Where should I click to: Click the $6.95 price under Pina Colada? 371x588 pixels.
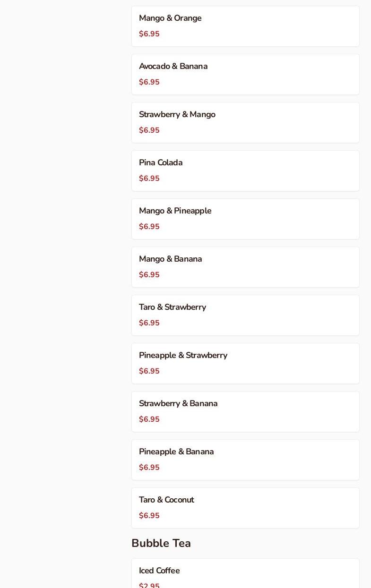coord(149,179)
